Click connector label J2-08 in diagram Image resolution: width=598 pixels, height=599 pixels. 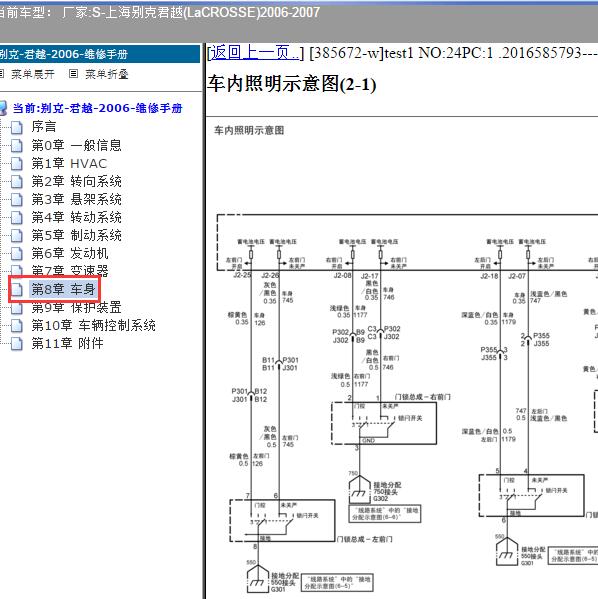click(x=342, y=275)
